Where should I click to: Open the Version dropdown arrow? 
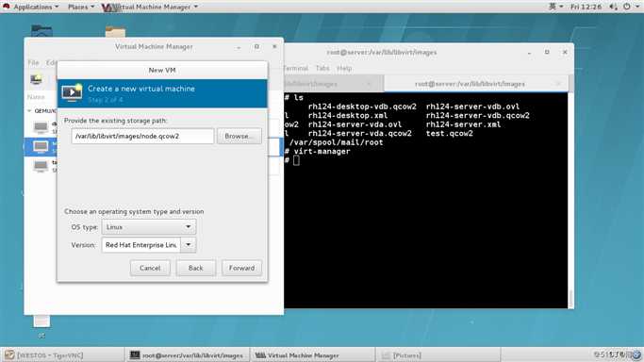pos(188,244)
